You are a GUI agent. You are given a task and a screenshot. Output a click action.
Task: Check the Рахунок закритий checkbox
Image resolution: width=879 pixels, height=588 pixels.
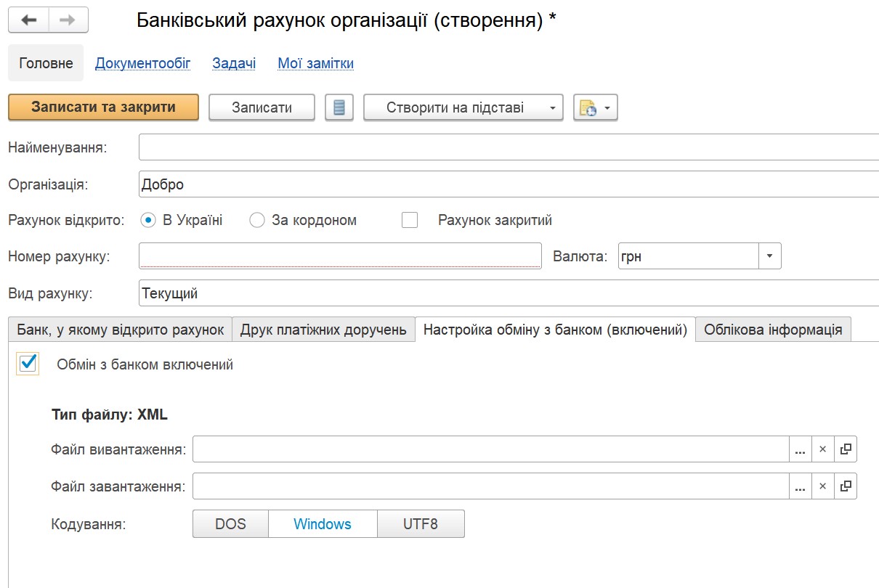coord(410,220)
